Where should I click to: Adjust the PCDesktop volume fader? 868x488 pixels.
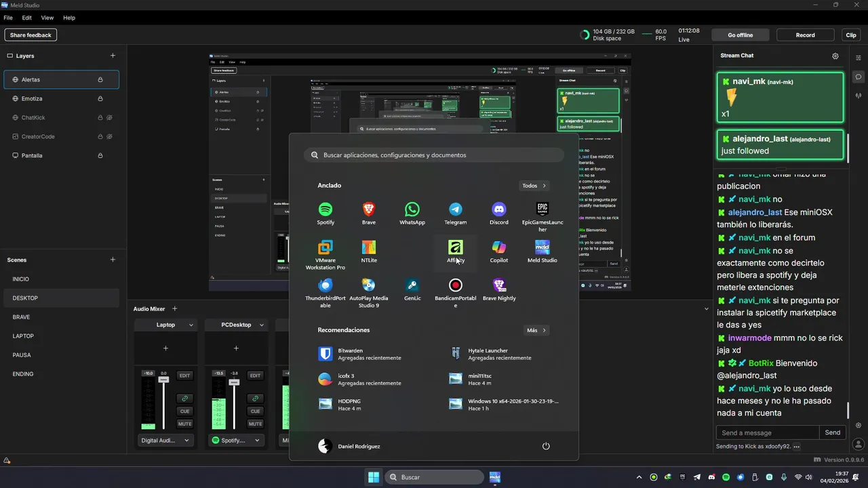pos(234,382)
